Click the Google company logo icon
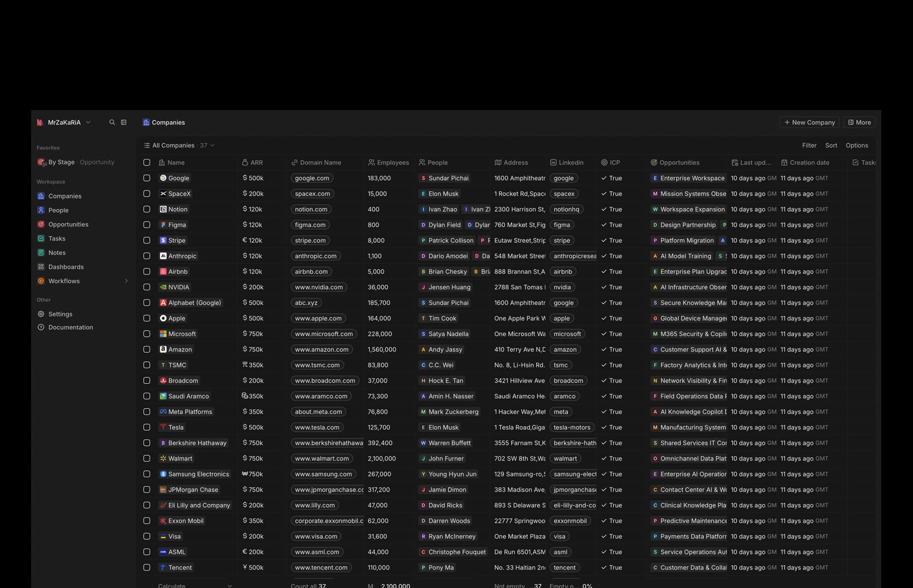Image resolution: width=913 pixels, height=588 pixels. point(163,178)
